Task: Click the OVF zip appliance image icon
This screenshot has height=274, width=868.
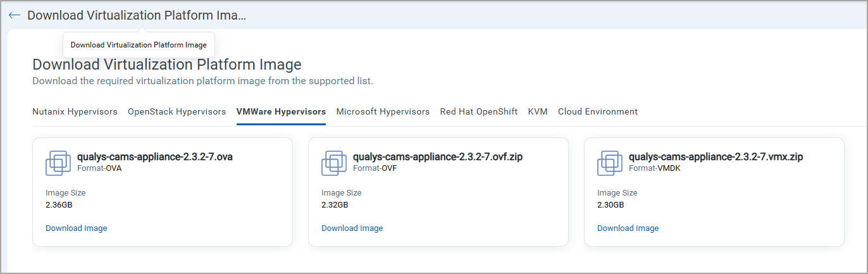Action: point(334,163)
